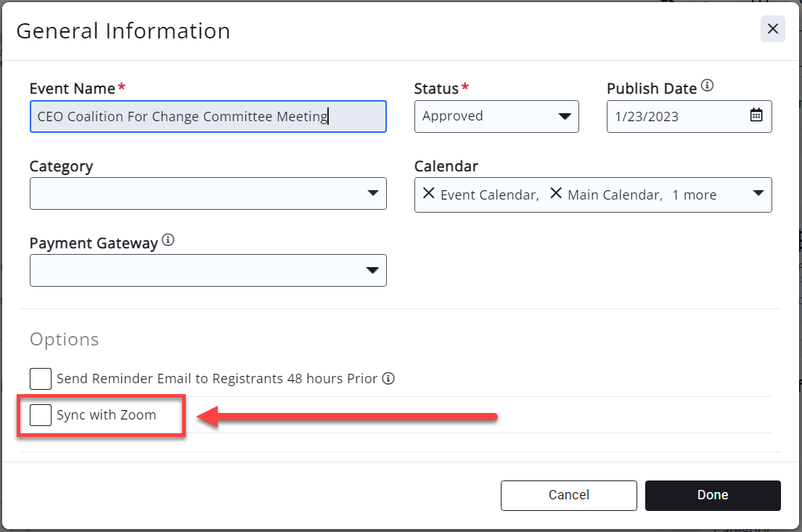Click the Publish Date field showing 1/23/2023
Viewport: 802px width, 532px height.
[675, 116]
